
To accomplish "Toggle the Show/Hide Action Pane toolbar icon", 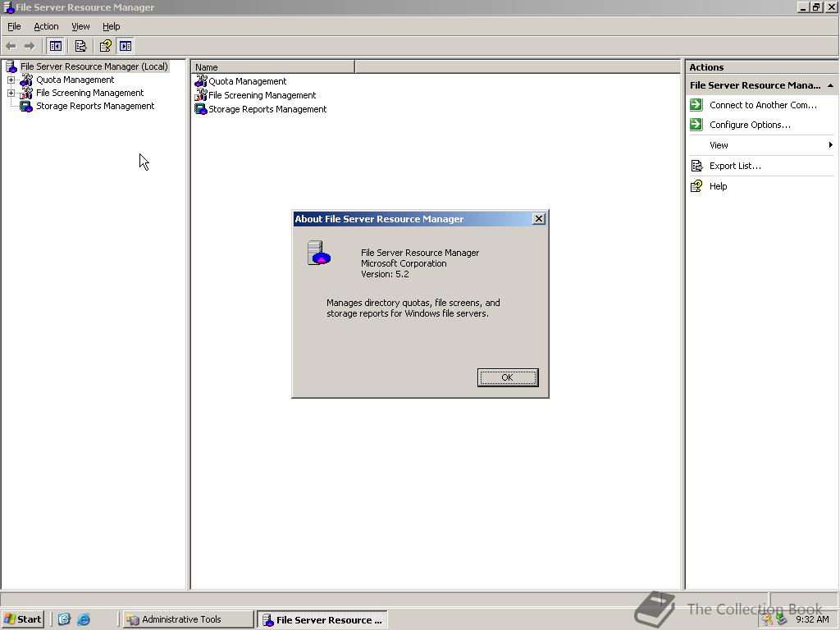I will [126, 46].
